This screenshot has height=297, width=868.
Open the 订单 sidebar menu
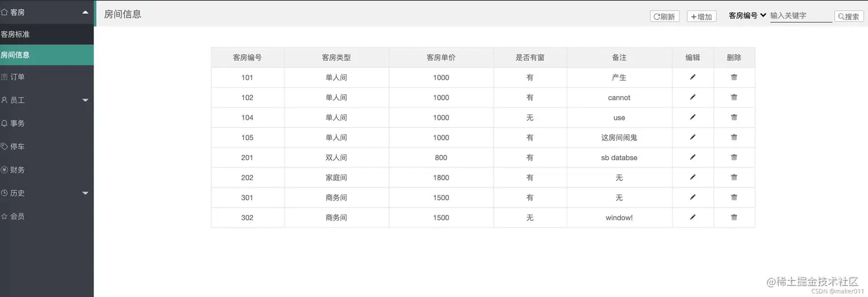(x=46, y=77)
